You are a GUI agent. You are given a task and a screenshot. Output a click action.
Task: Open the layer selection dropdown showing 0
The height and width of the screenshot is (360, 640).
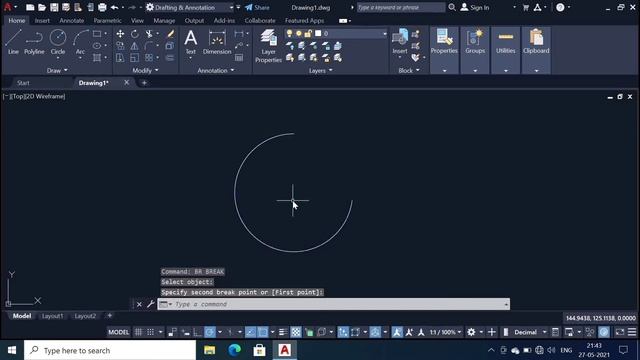point(336,33)
